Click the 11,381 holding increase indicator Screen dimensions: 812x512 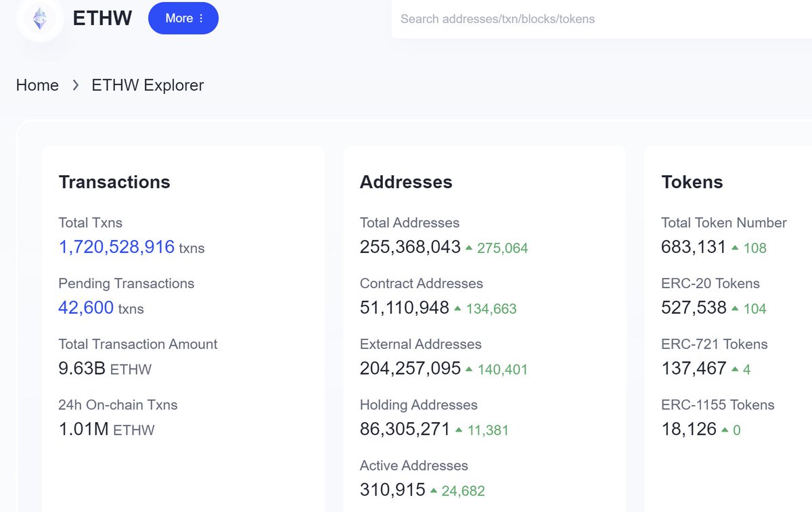click(x=482, y=431)
